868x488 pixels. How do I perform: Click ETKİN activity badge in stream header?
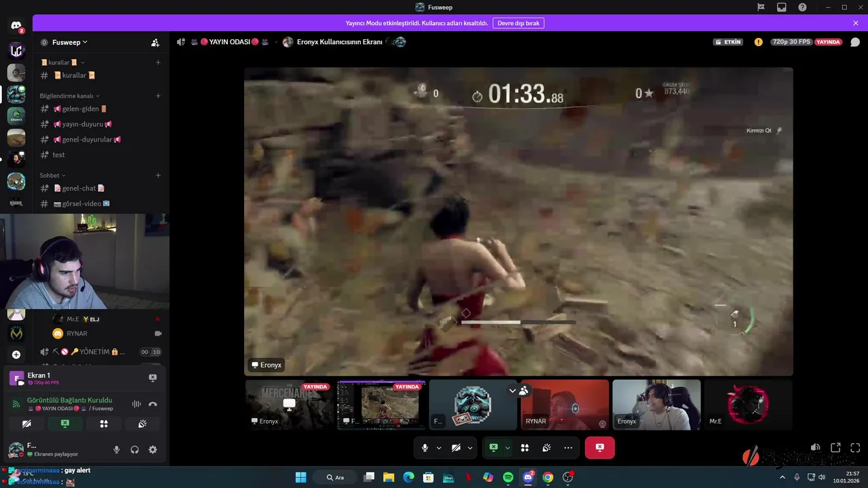(x=728, y=42)
